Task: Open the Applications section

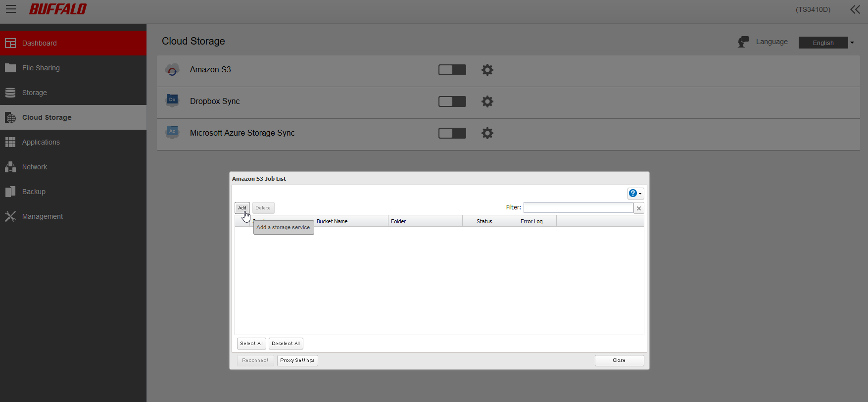Action: click(x=73, y=142)
